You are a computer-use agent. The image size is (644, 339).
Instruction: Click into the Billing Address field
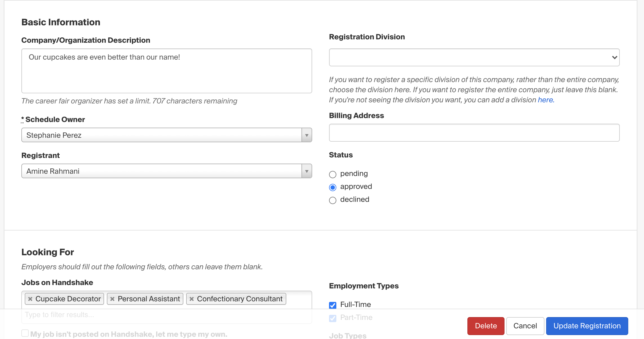click(x=474, y=133)
